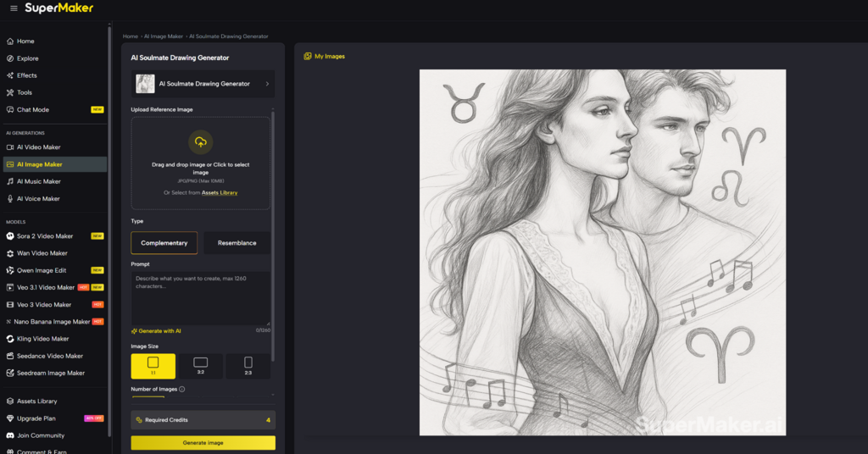This screenshot has height=454, width=868.
Task: Click inside the Prompt text field
Action: 201,298
